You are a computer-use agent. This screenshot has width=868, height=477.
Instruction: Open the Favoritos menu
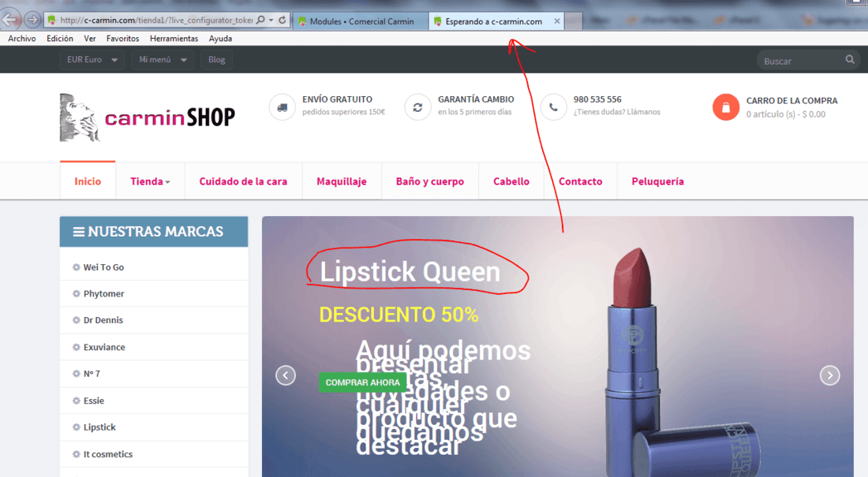tap(122, 38)
